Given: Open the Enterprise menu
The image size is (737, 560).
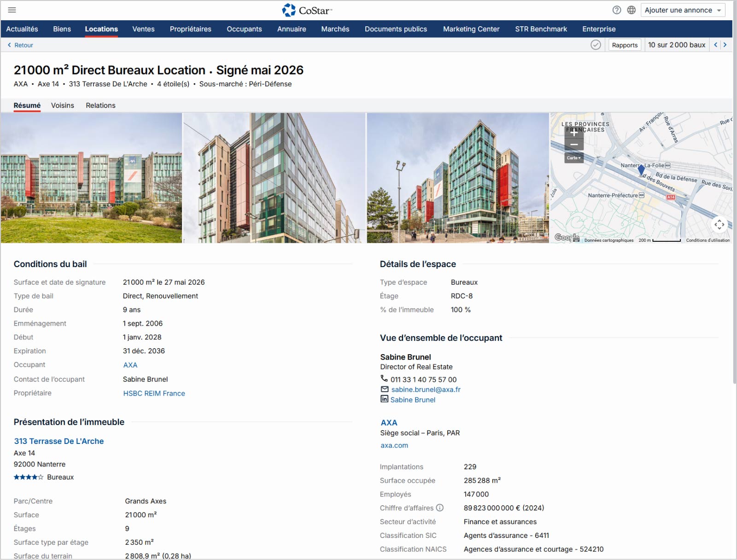Looking at the screenshot, I should pyautogui.click(x=599, y=29).
